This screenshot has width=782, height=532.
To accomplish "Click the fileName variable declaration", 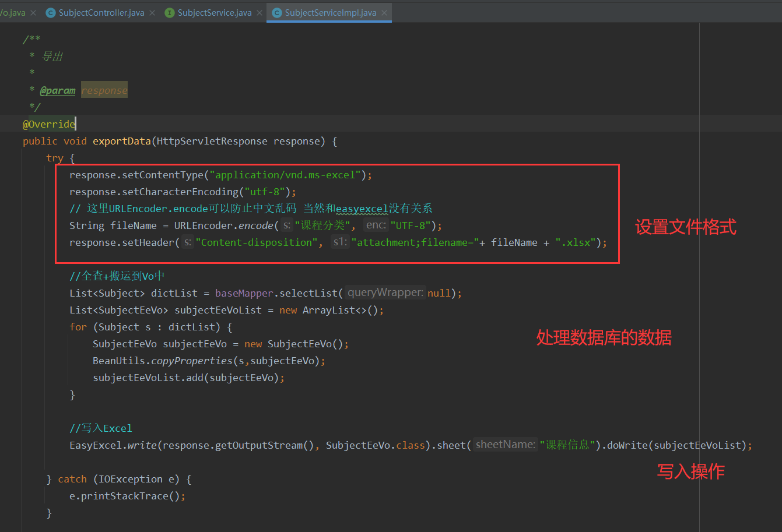I will coord(134,226).
